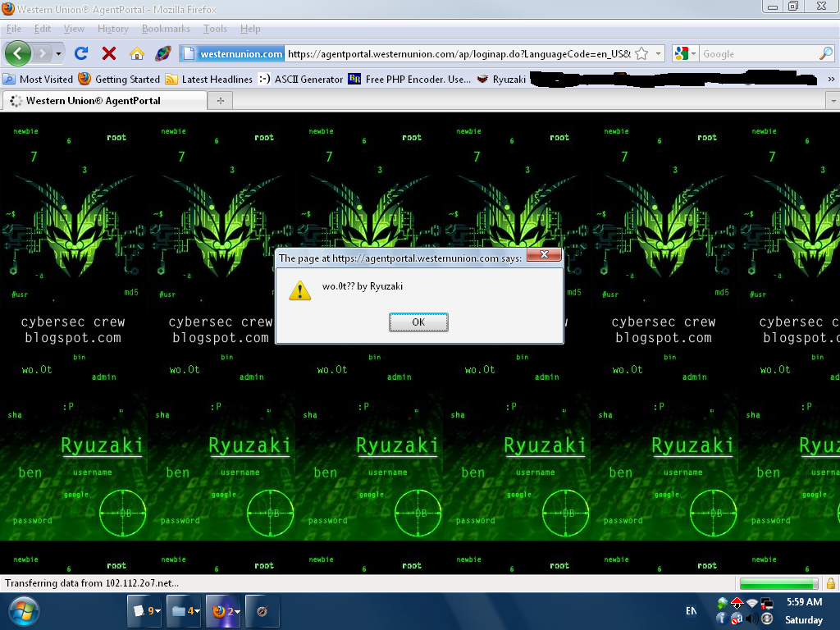Click the red arrow tray icon

737,604
